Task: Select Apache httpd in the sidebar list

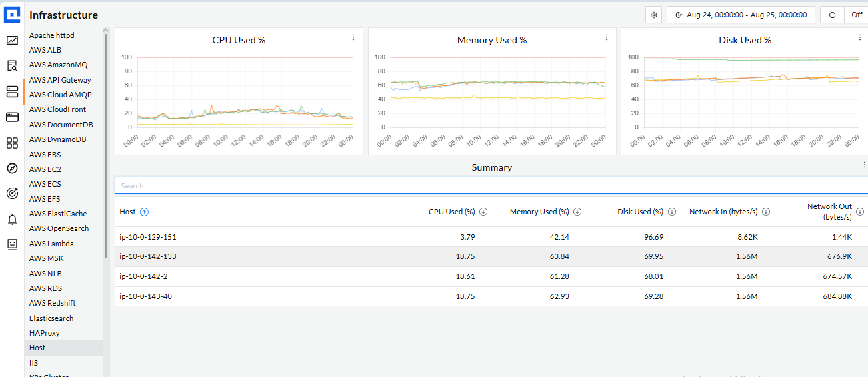Action: coord(52,35)
